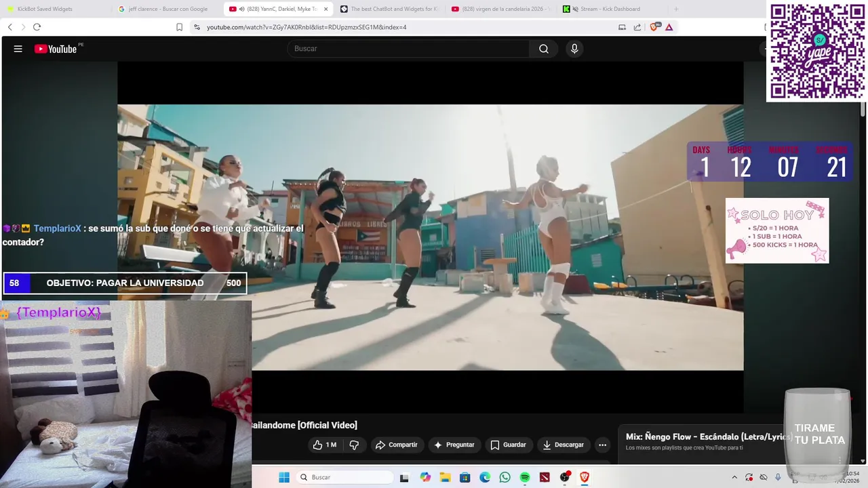Open Brave Rewards triangle icon
The width and height of the screenshot is (868, 488).
[x=669, y=27]
